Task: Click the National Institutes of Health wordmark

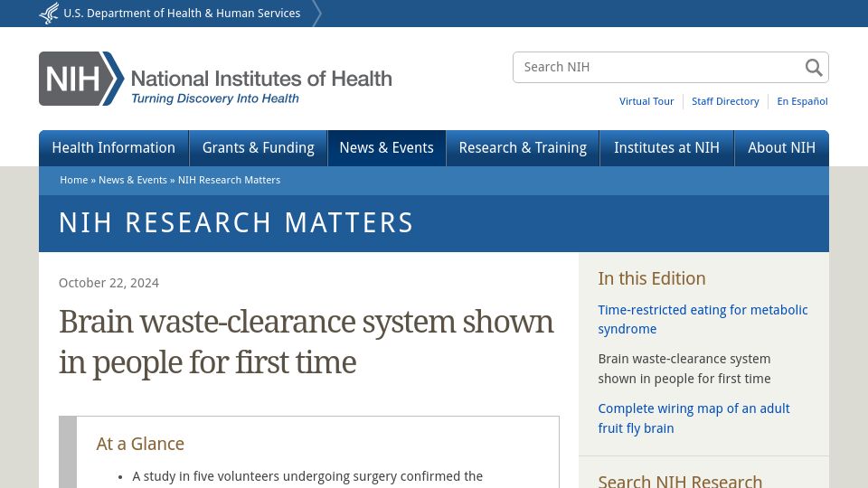Action: tap(261, 79)
